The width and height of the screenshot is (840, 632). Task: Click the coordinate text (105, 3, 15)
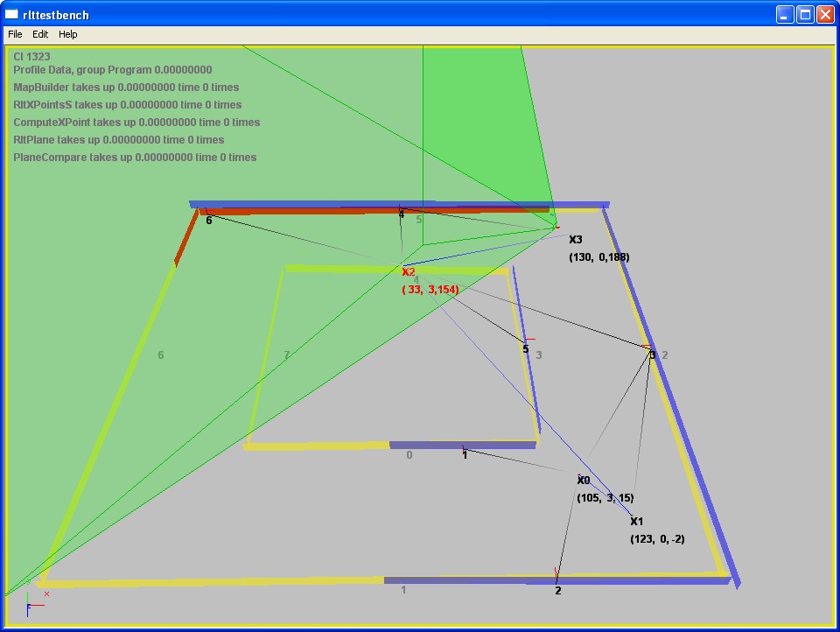coord(605,498)
